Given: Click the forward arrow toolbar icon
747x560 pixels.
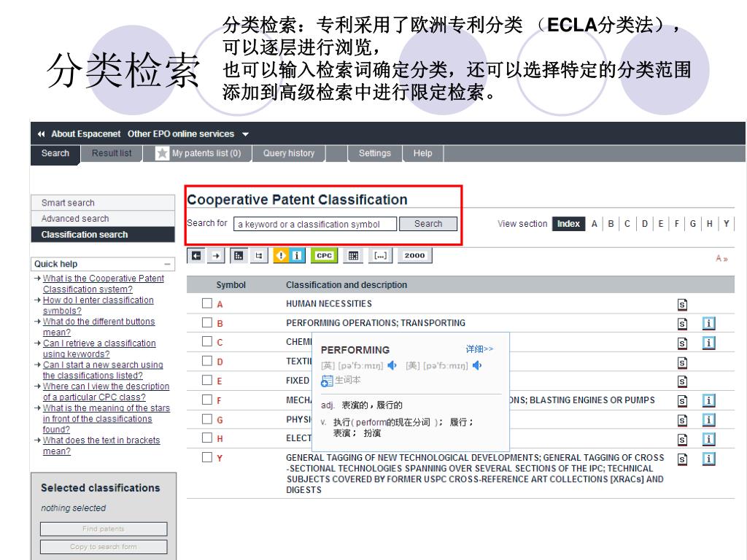Looking at the screenshot, I should (216, 256).
